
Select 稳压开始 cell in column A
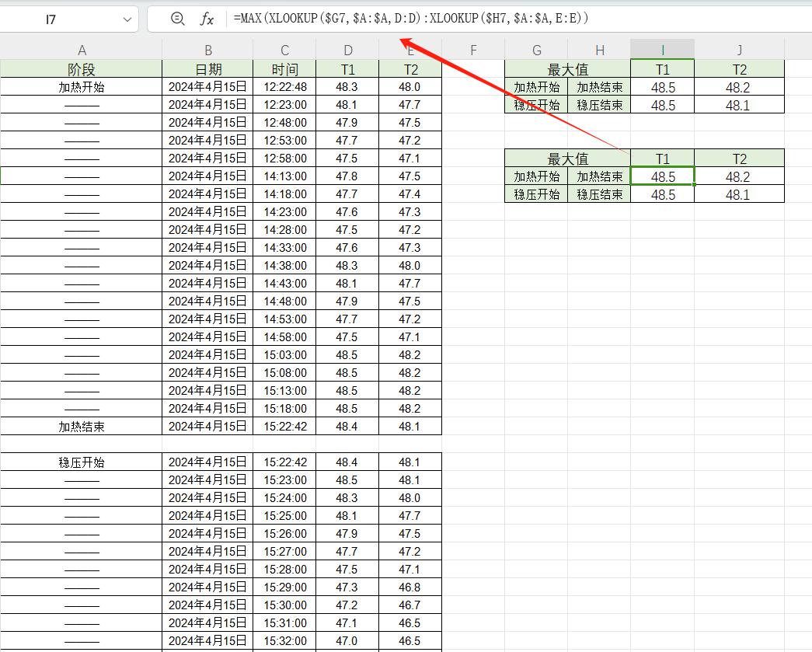click(82, 462)
